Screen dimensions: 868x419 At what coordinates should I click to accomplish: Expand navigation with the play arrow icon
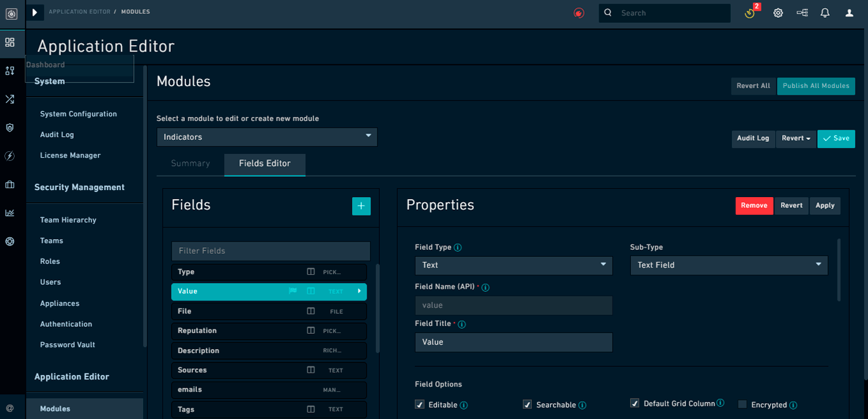pyautogui.click(x=35, y=12)
